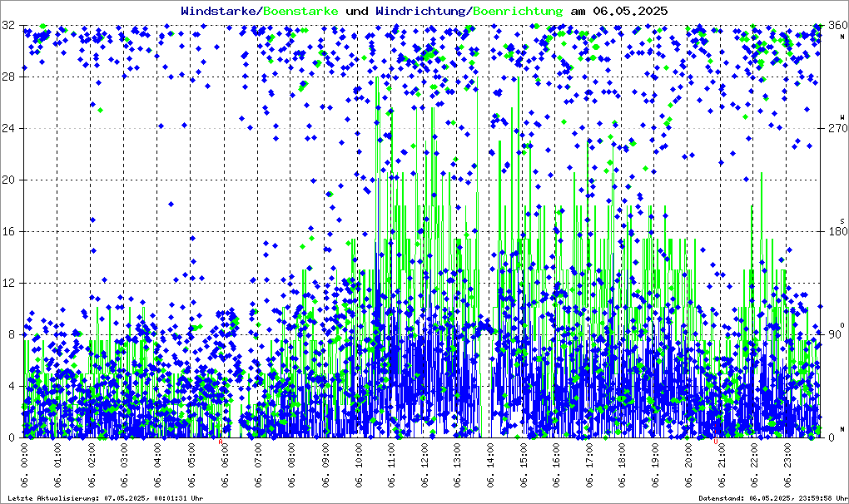Click the 'W' compass letter above 270
Image resolution: width=849 pixels, height=504 pixels.
(x=842, y=116)
